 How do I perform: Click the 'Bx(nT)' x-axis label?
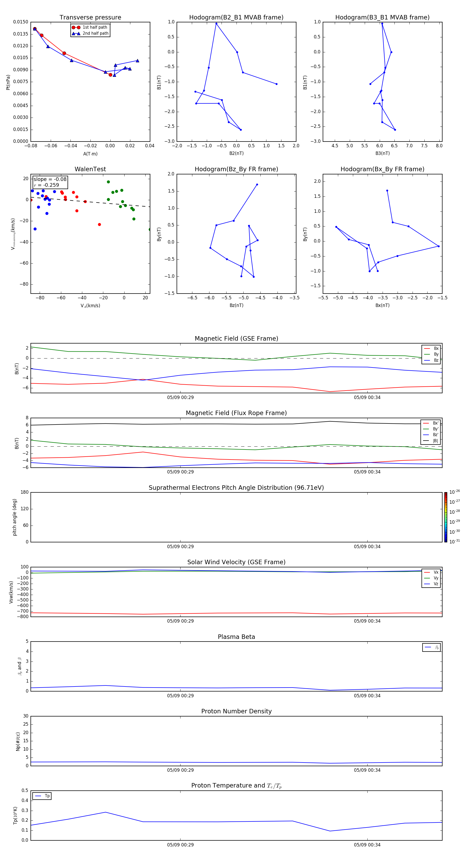tap(382, 305)
